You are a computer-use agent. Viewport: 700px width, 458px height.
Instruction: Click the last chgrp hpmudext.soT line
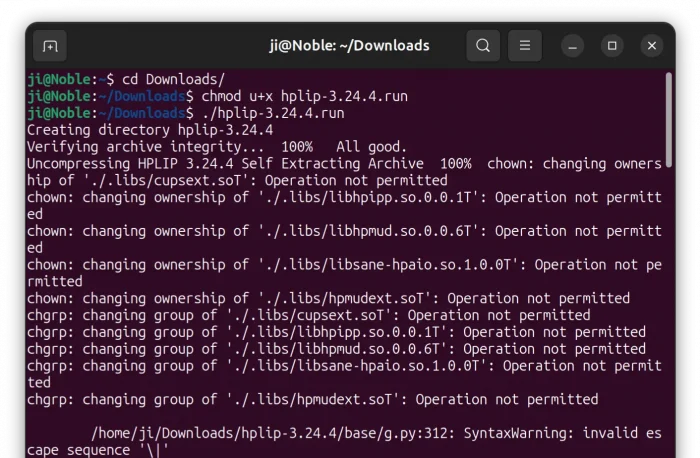pos(312,399)
